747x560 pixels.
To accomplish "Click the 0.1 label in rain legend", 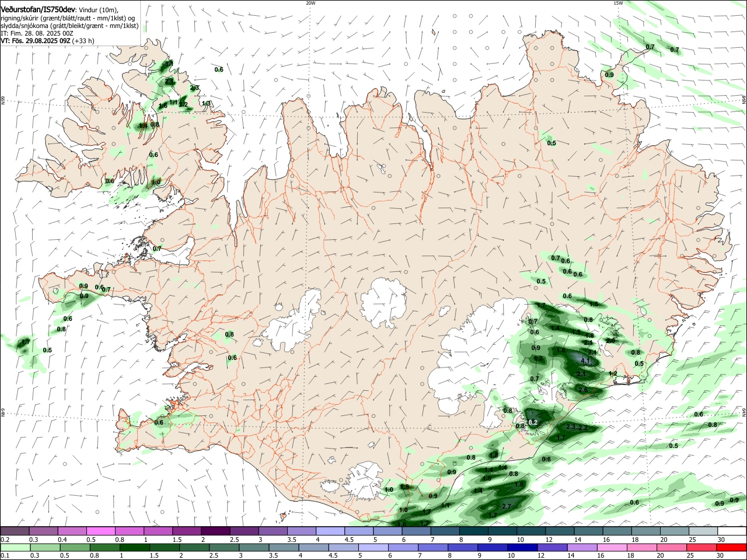I will [5, 555].
